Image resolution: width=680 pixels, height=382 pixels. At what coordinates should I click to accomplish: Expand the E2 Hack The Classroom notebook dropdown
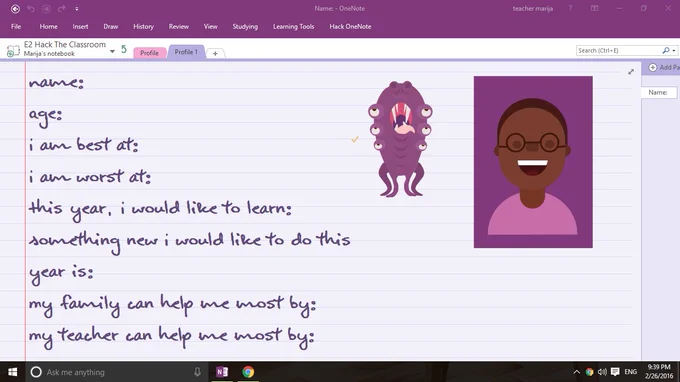112,51
